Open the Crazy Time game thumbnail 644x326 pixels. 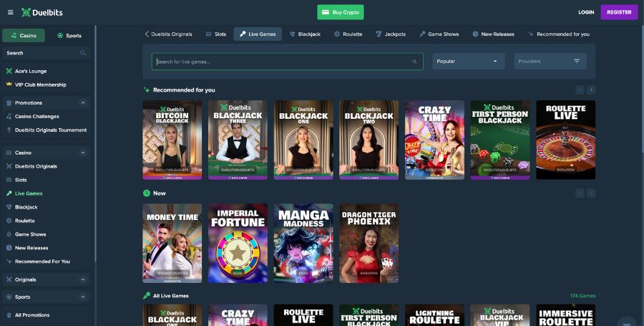tap(434, 140)
